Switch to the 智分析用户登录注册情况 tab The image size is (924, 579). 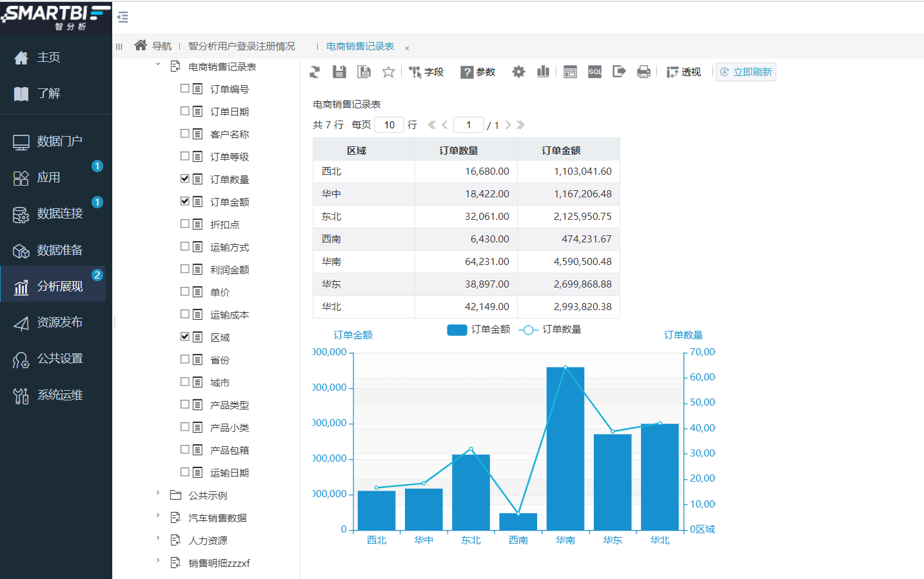click(241, 46)
